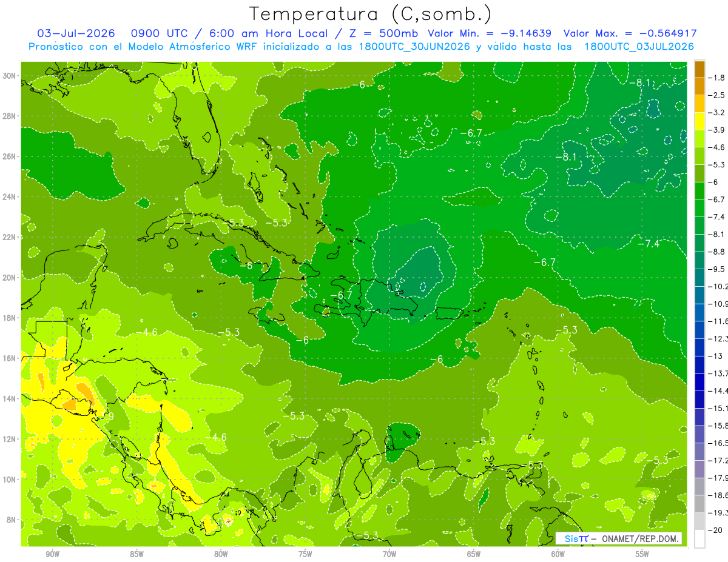Click the "14N" latitude axis label

pos(9,398)
